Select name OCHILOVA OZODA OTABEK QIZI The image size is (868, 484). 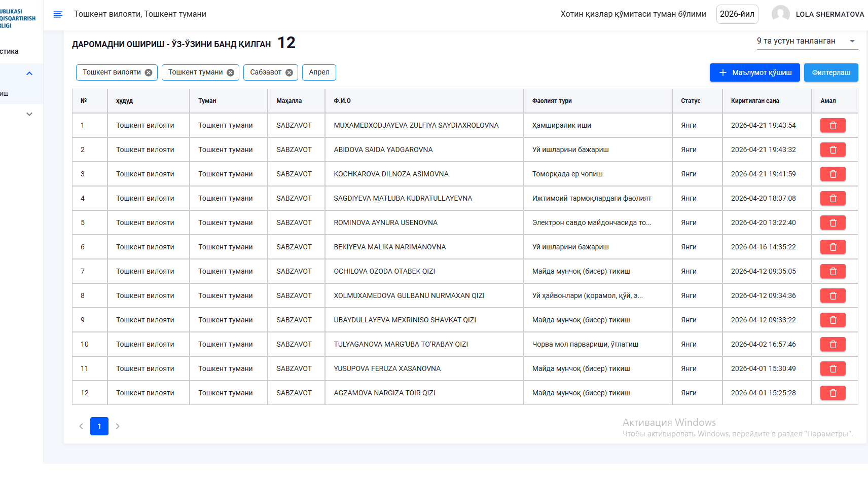(x=384, y=271)
